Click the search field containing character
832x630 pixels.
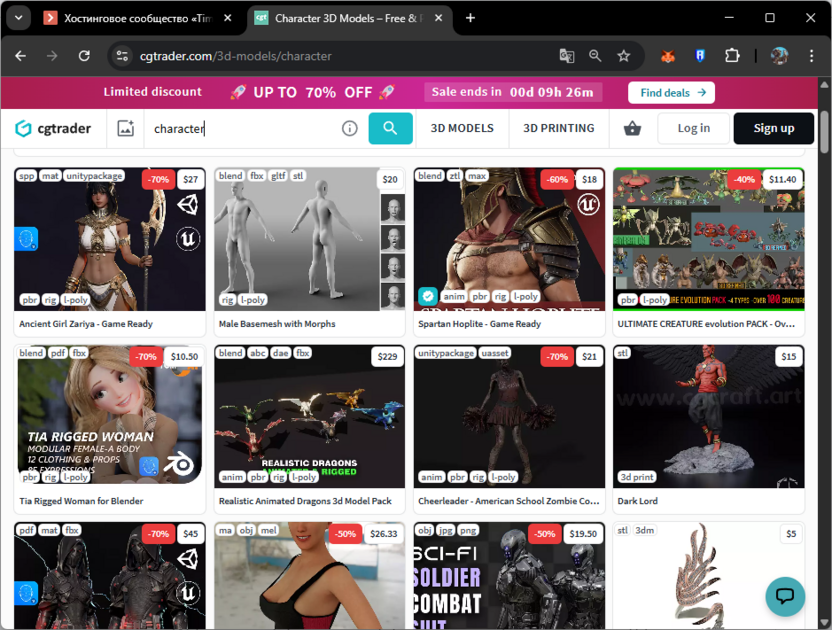pyautogui.click(x=241, y=128)
